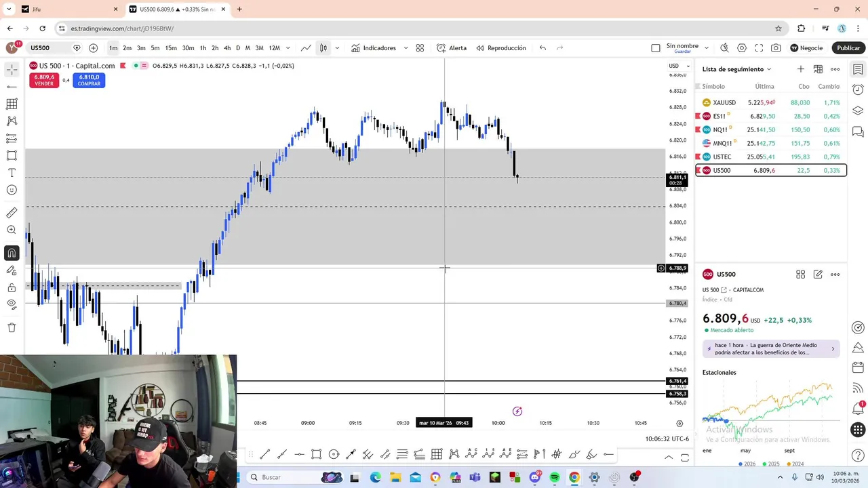Screen dimensions: 868x488
Task: Open the Negocie trading panel
Action: pyautogui.click(x=806, y=48)
